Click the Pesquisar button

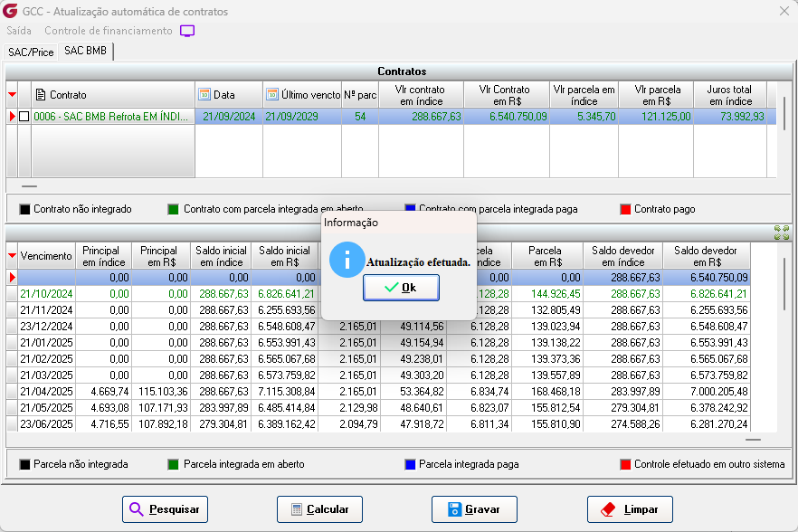(165, 509)
